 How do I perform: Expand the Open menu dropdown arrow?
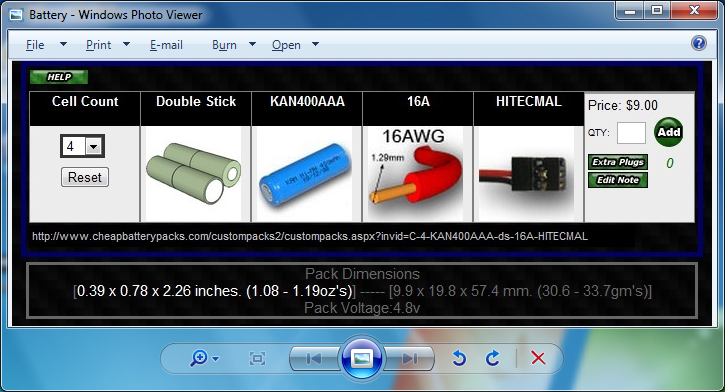(315, 44)
